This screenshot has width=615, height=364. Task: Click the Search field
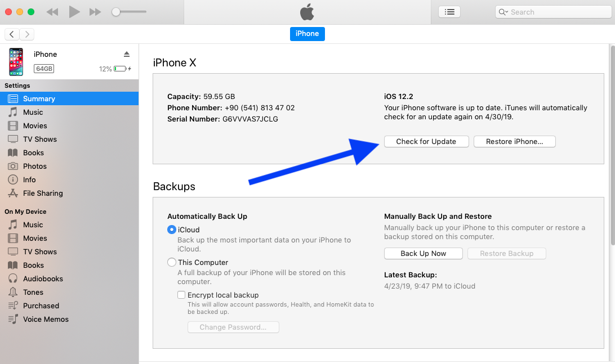coord(554,12)
